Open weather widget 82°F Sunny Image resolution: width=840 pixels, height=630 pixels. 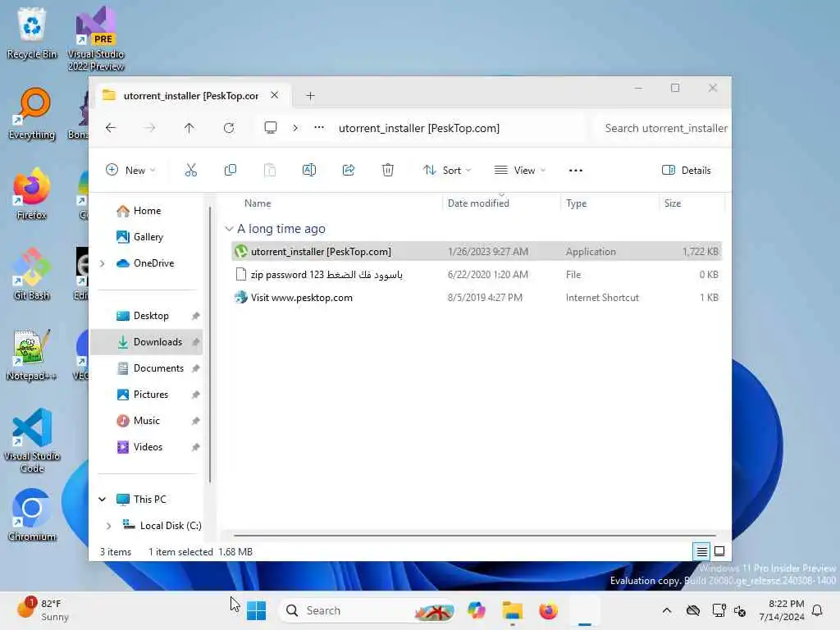pyautogui.click(x=43, y=610)
